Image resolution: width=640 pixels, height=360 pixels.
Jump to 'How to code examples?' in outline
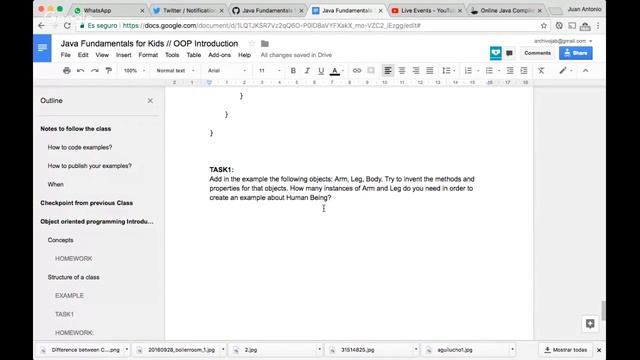[x=80, y=147]
